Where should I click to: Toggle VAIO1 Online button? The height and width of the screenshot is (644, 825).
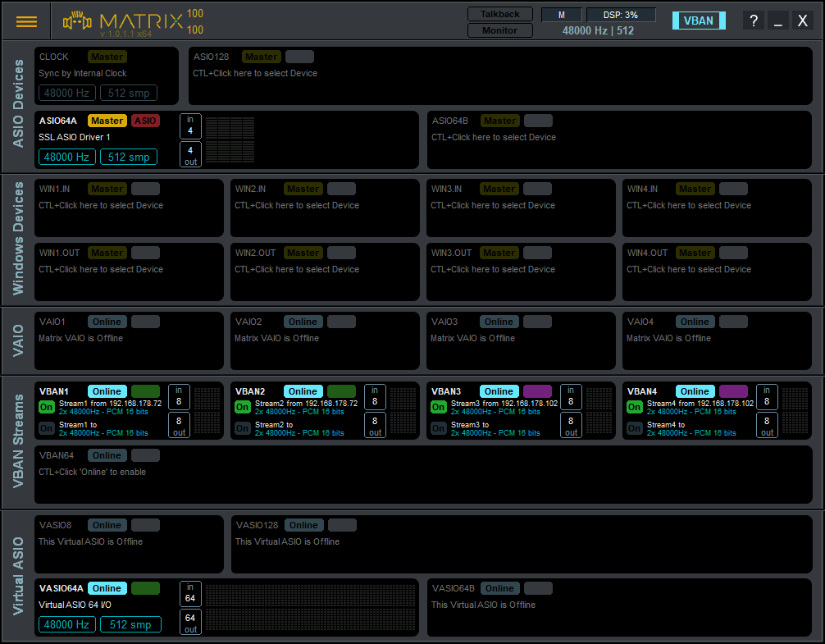pos(107,322)
